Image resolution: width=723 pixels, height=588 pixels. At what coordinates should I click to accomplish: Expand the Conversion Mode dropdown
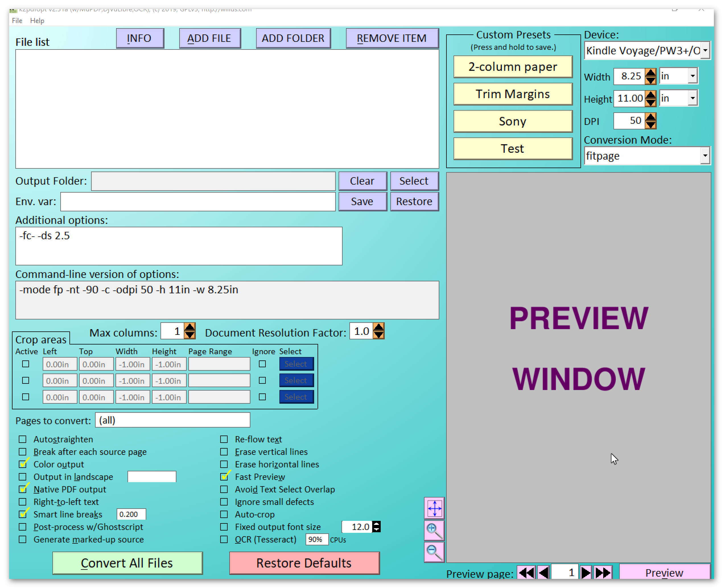pyautogui.click(x=705, y=156)
